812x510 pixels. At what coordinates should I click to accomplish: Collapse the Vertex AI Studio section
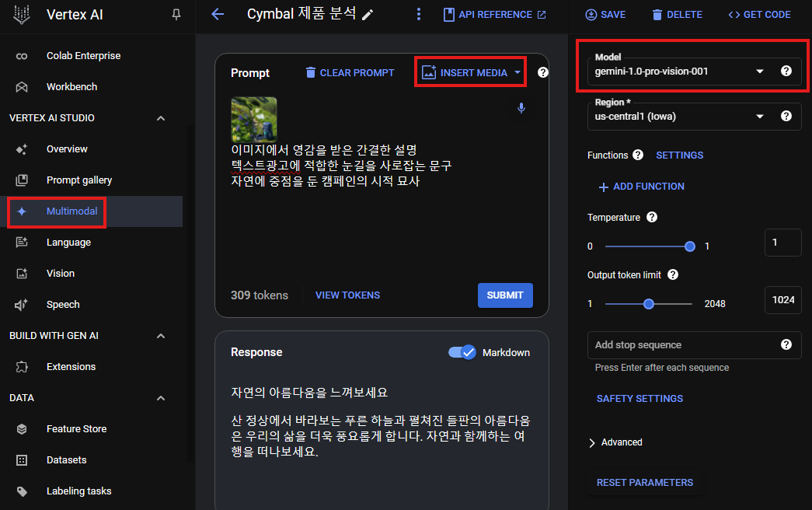point(161,118)
